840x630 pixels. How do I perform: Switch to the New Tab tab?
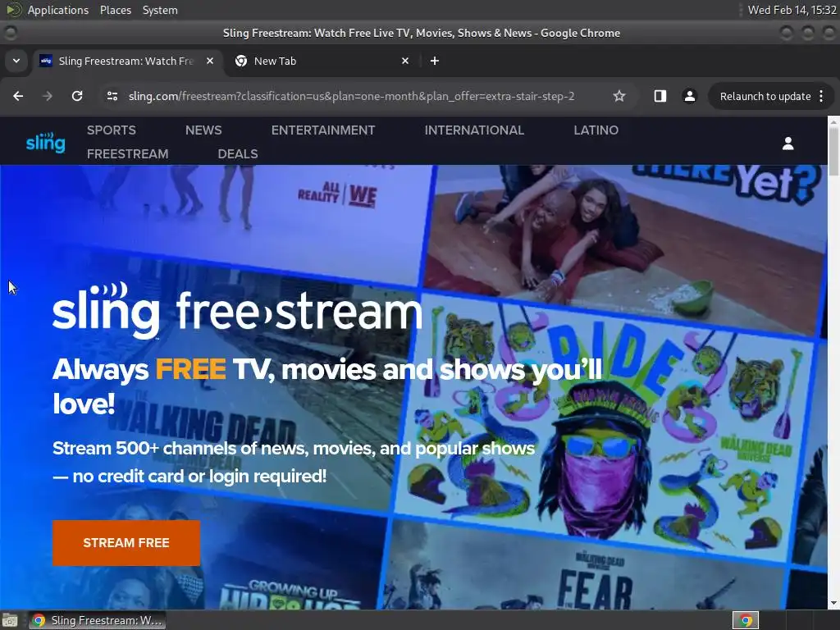(x=322, y=61)
